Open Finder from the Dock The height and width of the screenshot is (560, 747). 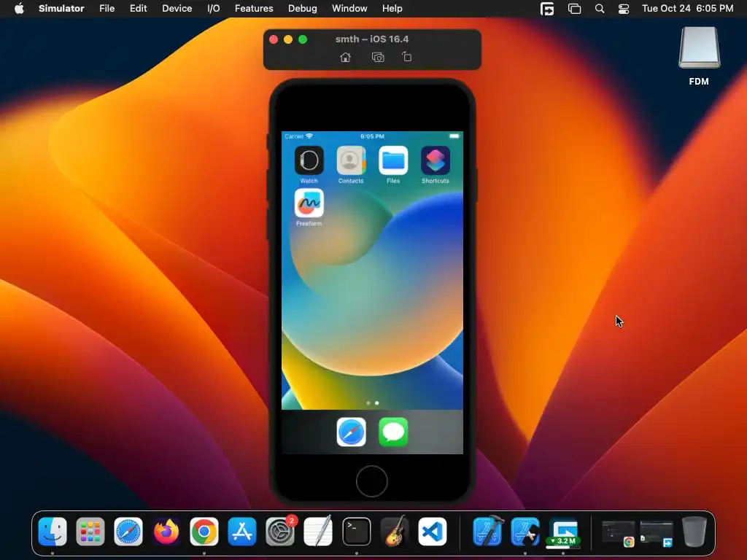click(53, 532)
